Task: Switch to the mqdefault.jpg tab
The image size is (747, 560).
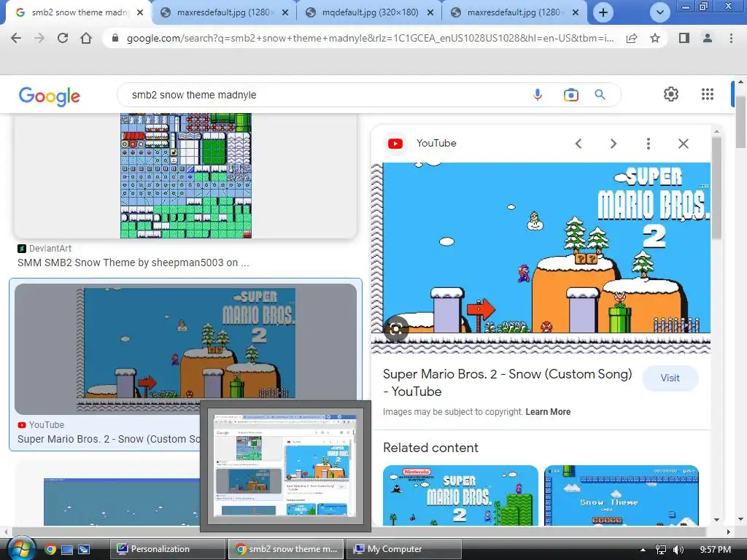Action: pyautogui.click(x=370, y=12)
